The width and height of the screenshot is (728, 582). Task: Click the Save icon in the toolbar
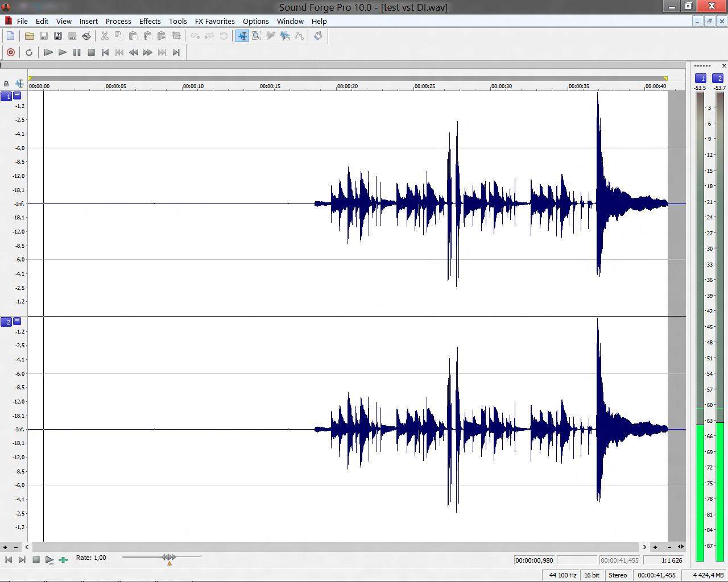click(43, 36)
